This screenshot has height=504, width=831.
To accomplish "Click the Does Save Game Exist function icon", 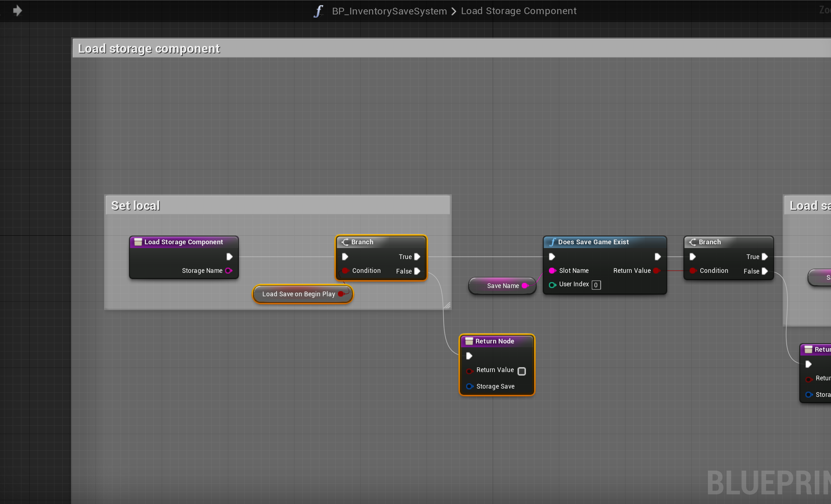I will point(552,242).
